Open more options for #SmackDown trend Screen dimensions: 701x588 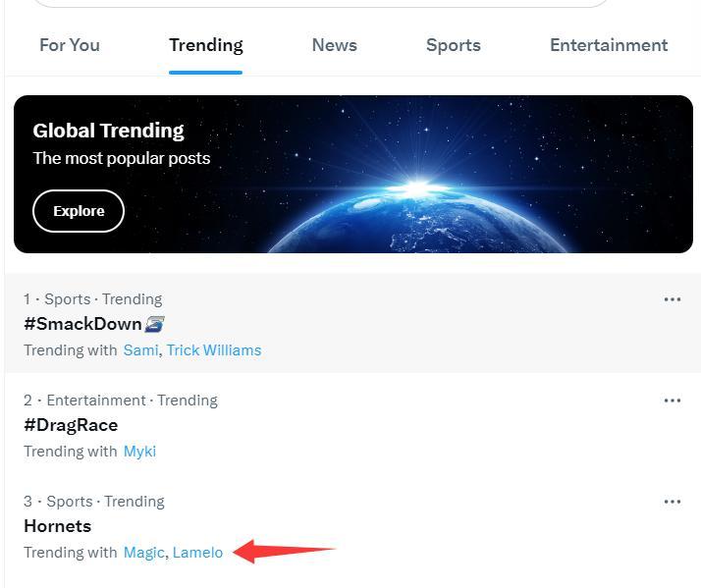tap(673, 299)
